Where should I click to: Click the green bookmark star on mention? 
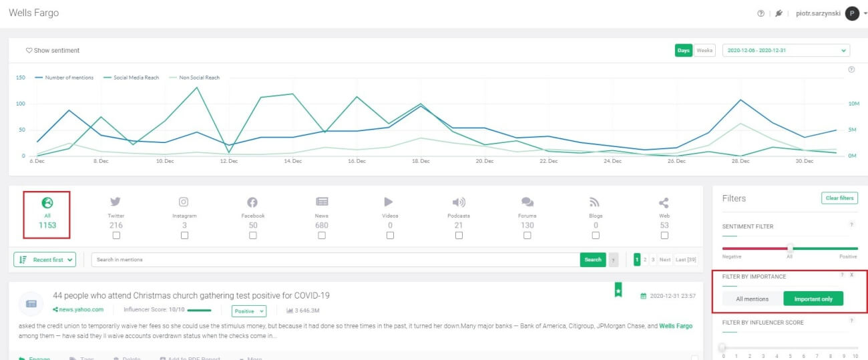[618, 290]
